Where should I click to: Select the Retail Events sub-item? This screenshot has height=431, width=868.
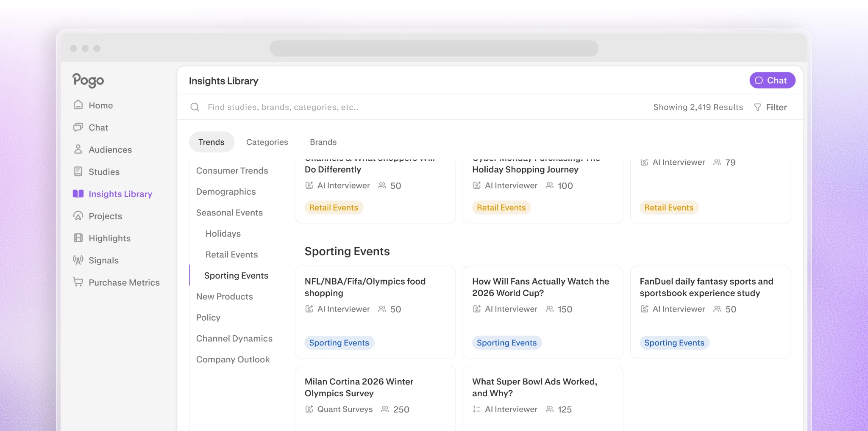pyautogui.click(x=231, y=254)
